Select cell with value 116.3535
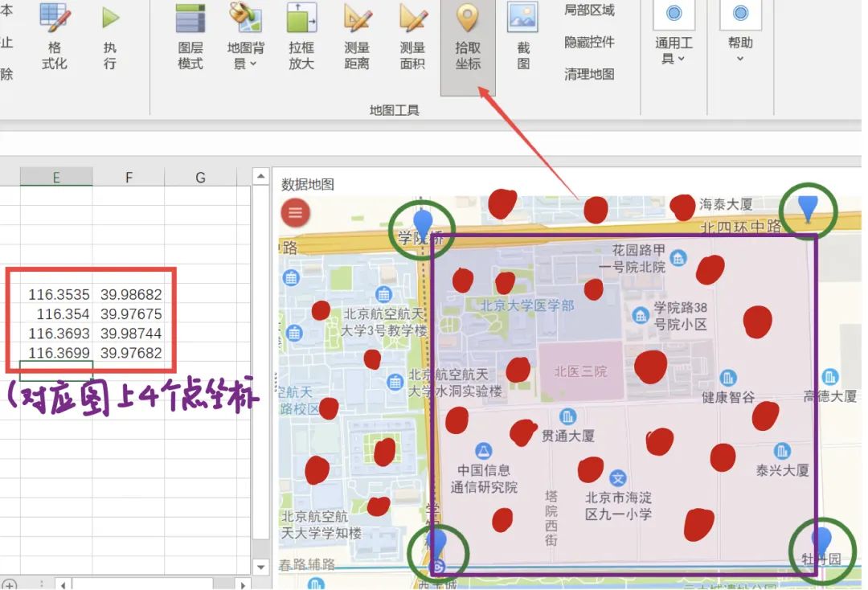868x590 pixels. click(56, 294)
